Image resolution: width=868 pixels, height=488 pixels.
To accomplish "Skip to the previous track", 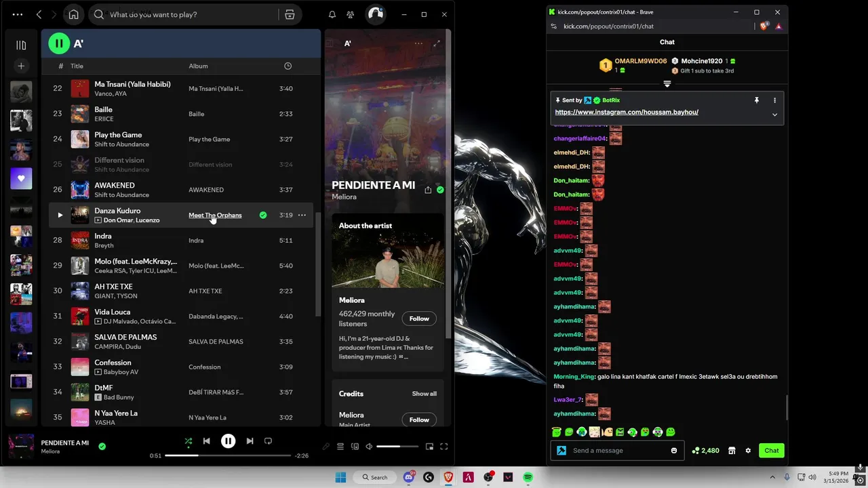I will pos(207,441).
